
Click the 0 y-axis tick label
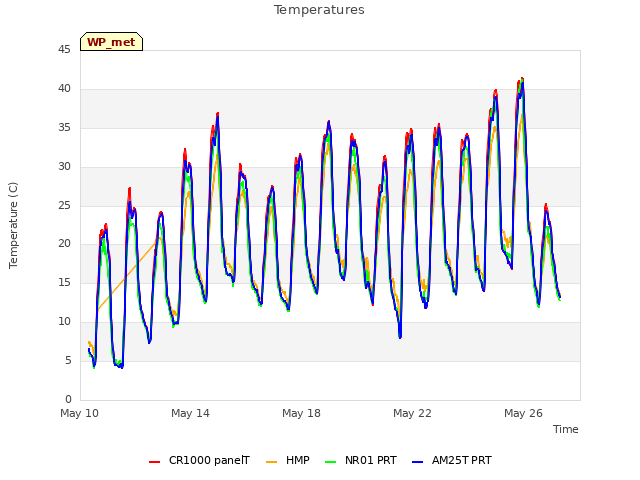[68, 399]
